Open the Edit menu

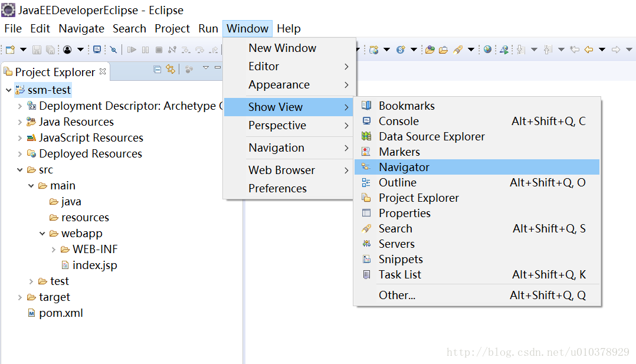(x=40, y=29)
